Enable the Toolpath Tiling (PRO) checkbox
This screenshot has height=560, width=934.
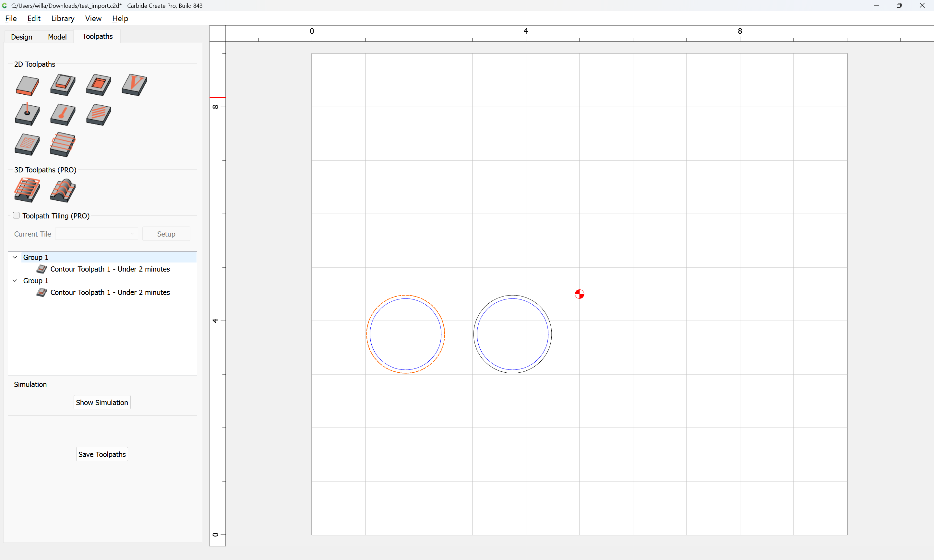16,216
